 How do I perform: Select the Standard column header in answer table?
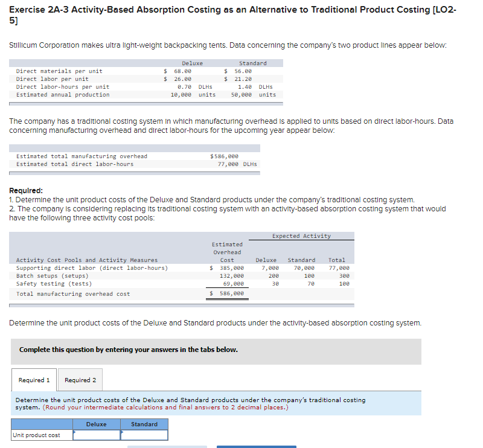(x=145, y=424)
